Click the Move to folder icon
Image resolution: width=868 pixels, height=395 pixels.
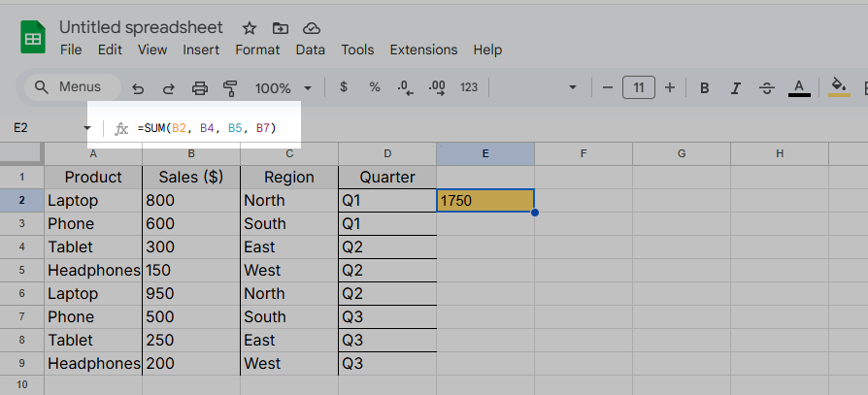[x=281, y=28]
